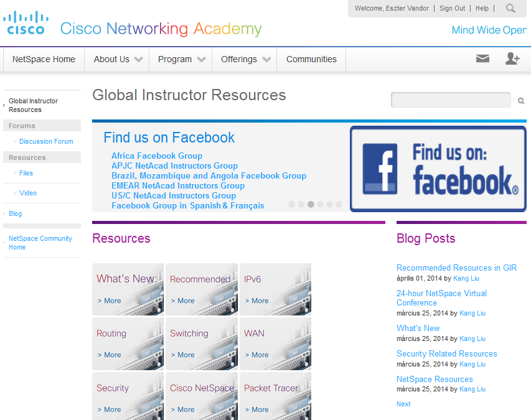
Task: Open Africa Facebook Group link
Action: pyautogui.click(x=157, y=156)
